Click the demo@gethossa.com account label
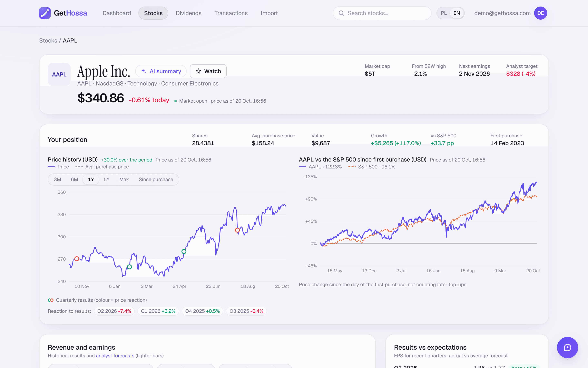Image resolution: width=588 pixels, height=368 pixels. (502, 13)
